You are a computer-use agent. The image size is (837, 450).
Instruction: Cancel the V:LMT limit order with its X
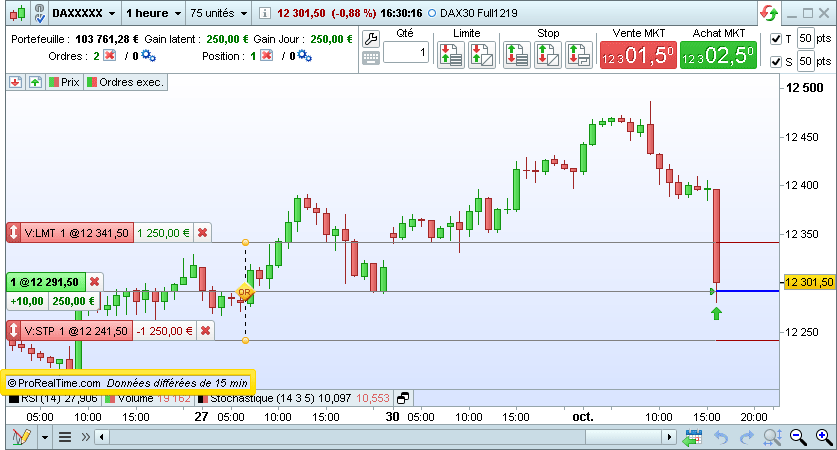tap(202, 233)
